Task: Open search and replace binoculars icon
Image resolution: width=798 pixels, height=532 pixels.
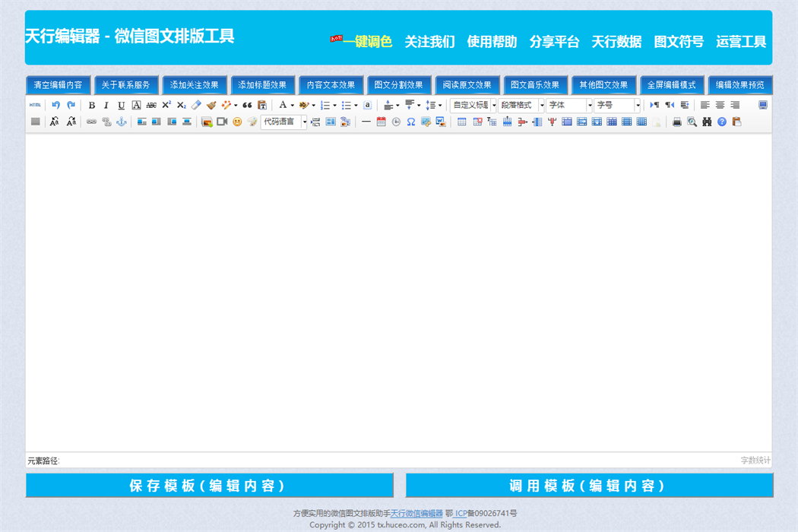Action: point(707,122)
